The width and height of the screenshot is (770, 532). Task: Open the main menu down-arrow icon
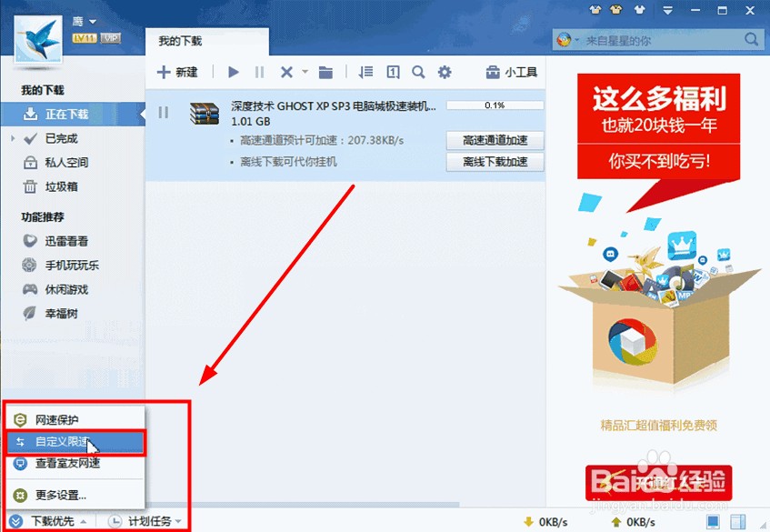(x=667, y=10)
